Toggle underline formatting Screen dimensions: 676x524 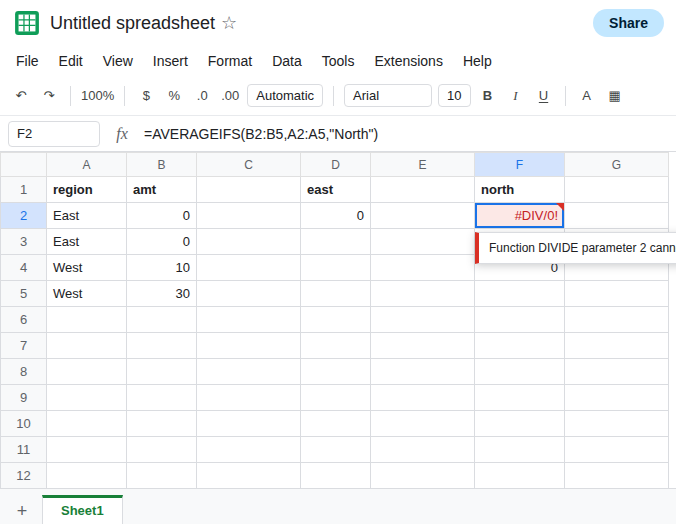point(543,96)
